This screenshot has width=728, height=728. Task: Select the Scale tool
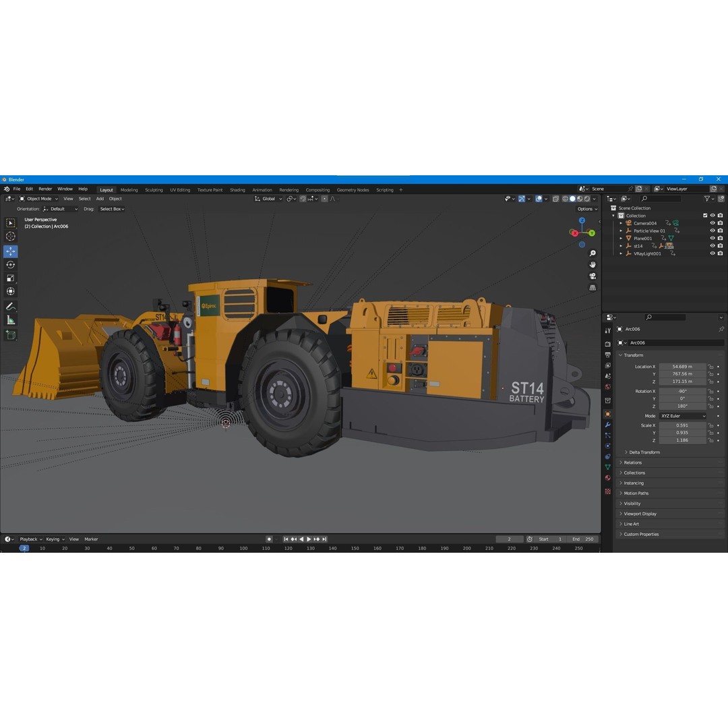pos(11,278)
